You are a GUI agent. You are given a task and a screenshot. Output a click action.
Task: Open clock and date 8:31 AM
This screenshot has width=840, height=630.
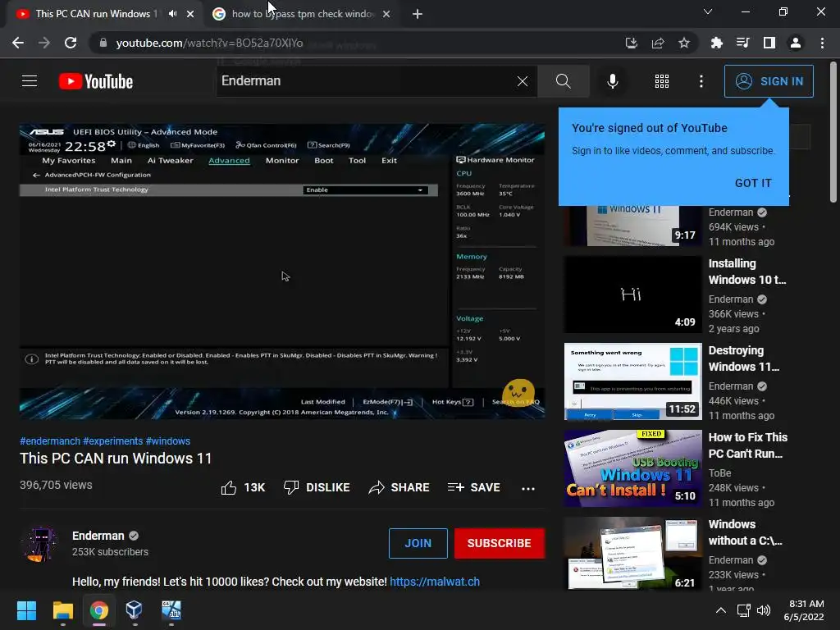tap(804, 610)
